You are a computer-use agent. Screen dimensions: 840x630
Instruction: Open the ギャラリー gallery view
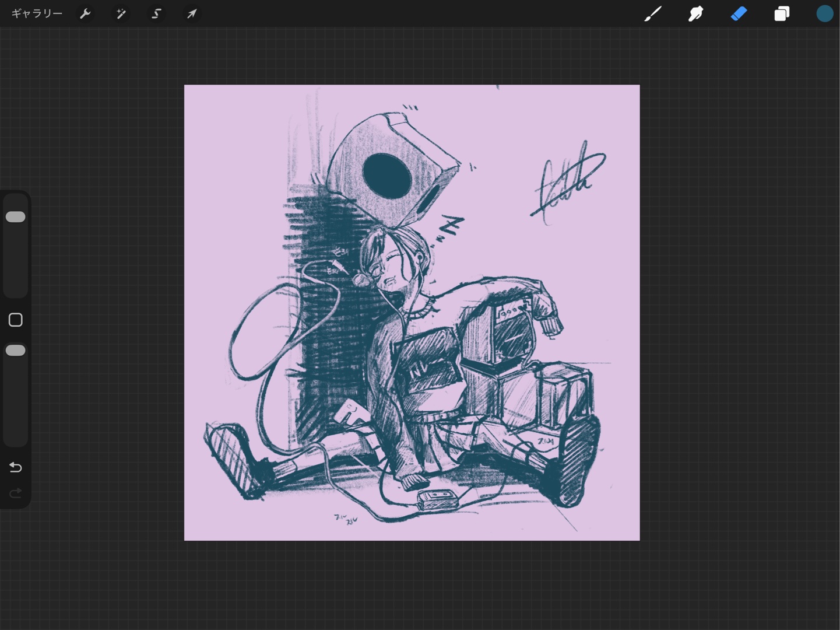pos(37,13)
